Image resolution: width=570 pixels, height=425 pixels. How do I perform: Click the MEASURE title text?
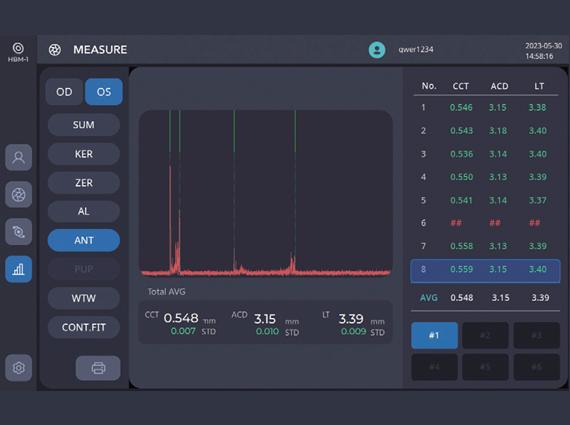pos(100,50)
